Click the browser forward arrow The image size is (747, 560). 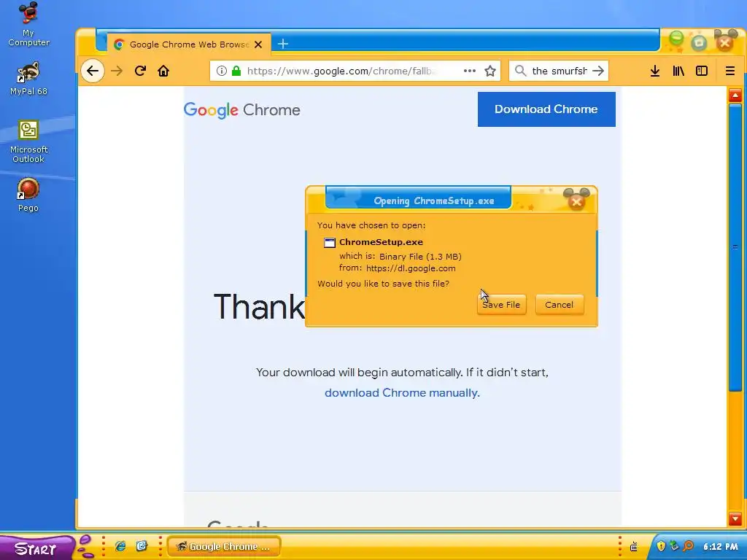pyautogui.click(x=117, y=71)
